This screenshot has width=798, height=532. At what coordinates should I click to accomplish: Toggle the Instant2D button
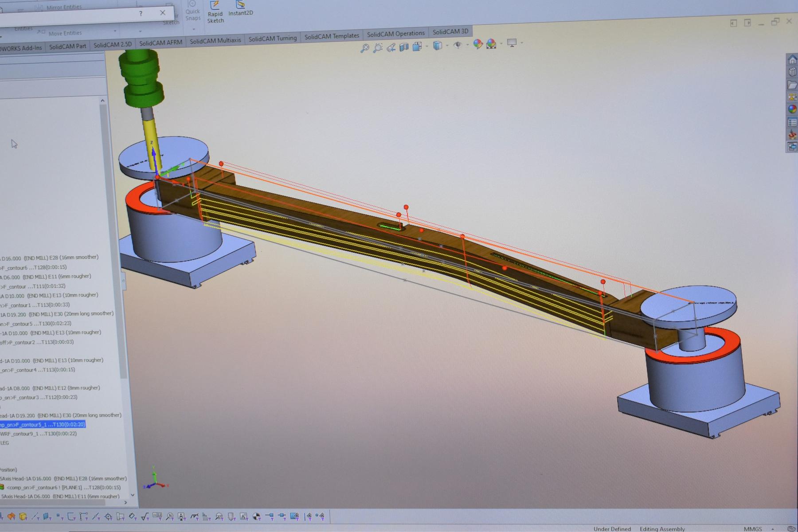(241, 8)
